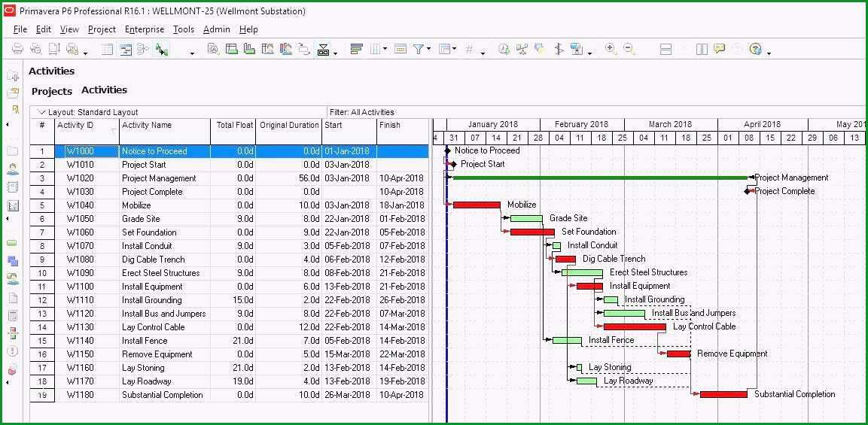This screenshot has width=868, height=425.
Task: Open dropdown arrow next to Filter icon
Action: 428,49
